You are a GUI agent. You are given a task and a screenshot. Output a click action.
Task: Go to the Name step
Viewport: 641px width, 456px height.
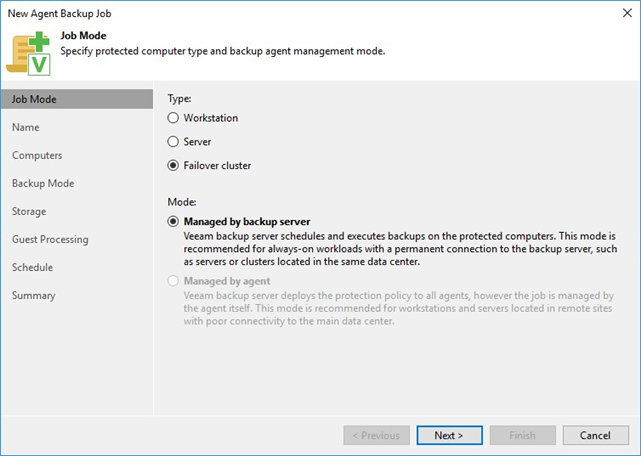[x=26, y=127]
